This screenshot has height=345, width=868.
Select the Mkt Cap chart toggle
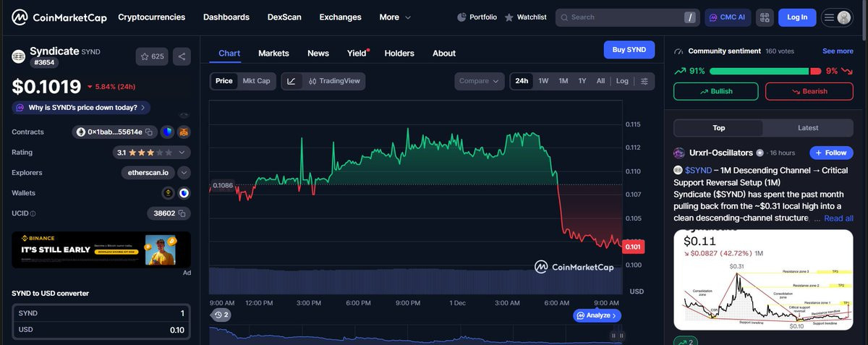click(x=256, y=81)
